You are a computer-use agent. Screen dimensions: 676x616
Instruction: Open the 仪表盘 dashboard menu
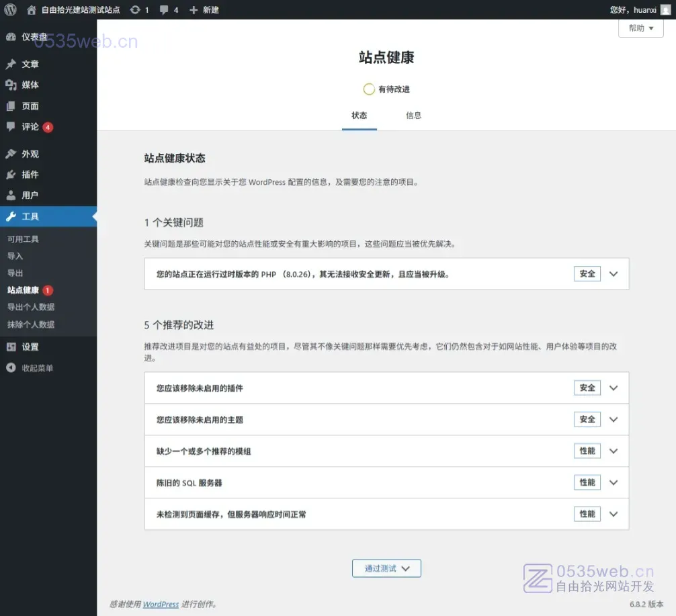34,37
